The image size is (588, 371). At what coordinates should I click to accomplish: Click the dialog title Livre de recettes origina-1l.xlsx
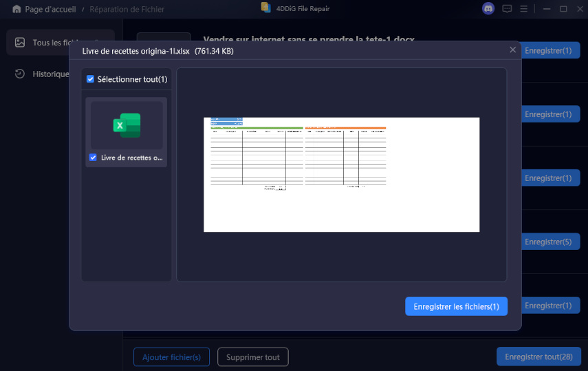coord(135,51)
